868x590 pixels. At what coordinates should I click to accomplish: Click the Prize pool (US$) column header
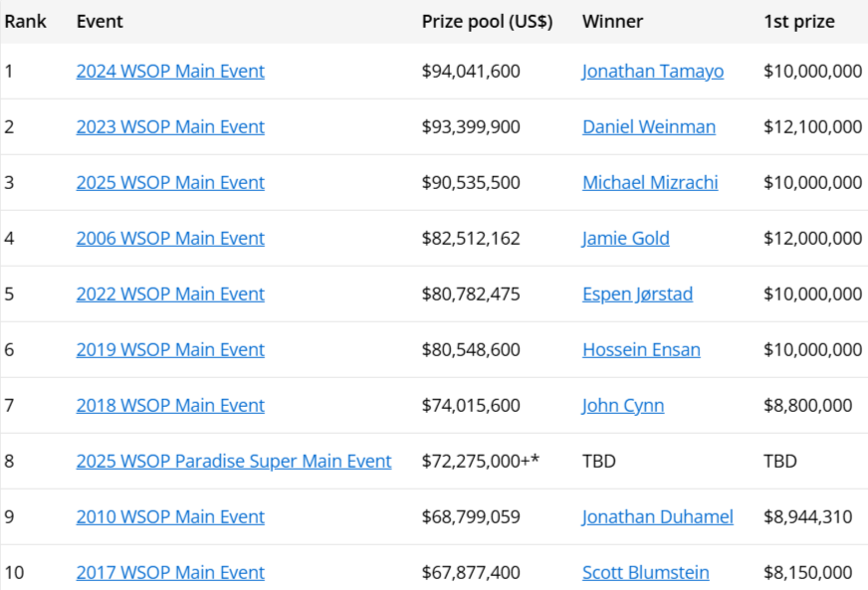487,21
